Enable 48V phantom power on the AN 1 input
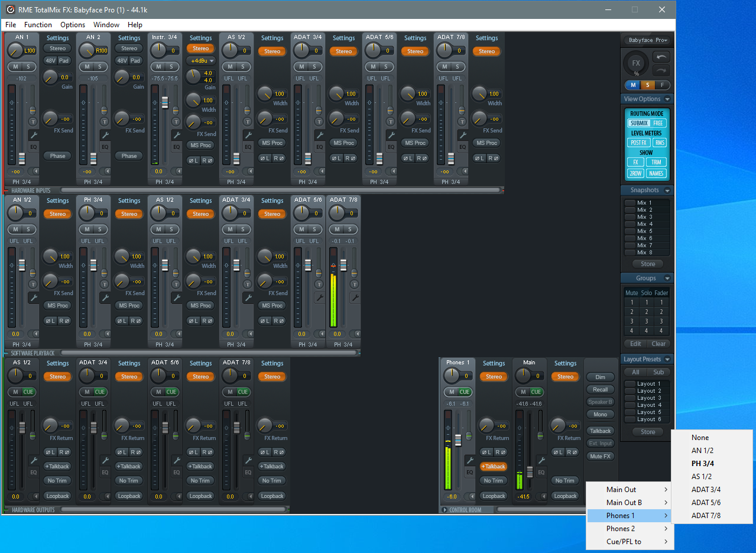The image size is (756, 553). 50,60
